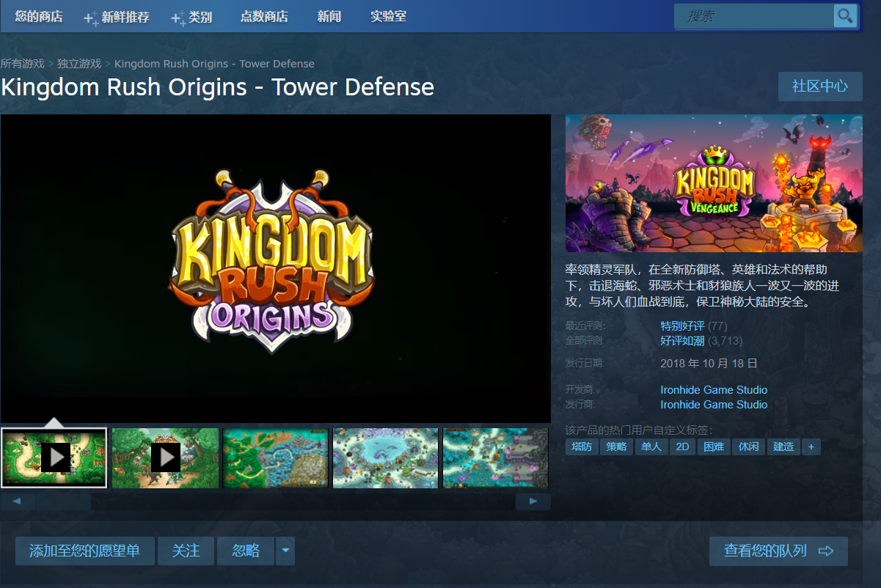Image resolution: width=881 pixels, height=588 pixels.
Task: Click 添加至您的愿望单 button
Action: point(85,551)
